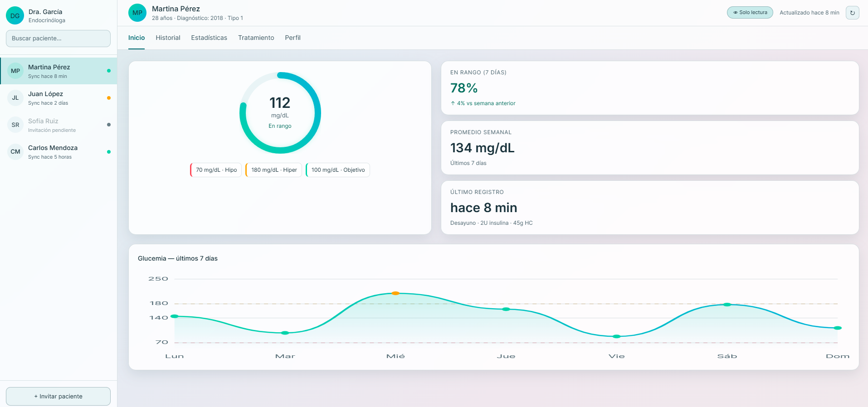Click the Sunday data point on glucose chart
Screen dimensions: 868x407
tap(838, 328)
